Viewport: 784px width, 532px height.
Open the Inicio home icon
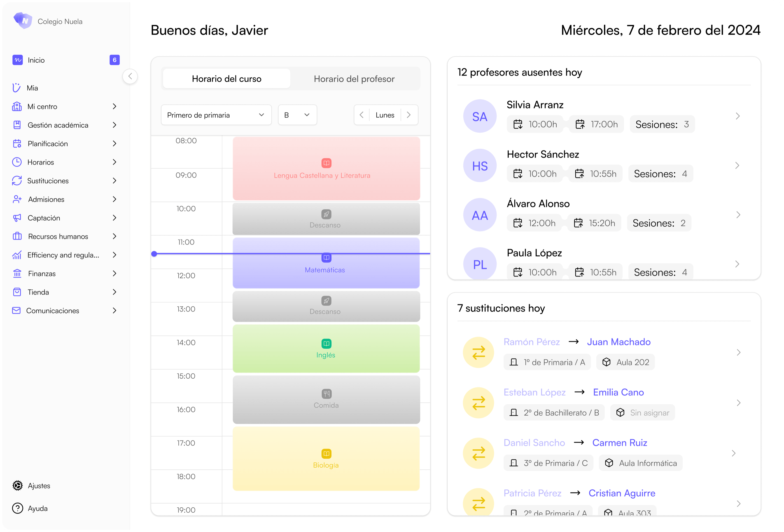point(18,60)
